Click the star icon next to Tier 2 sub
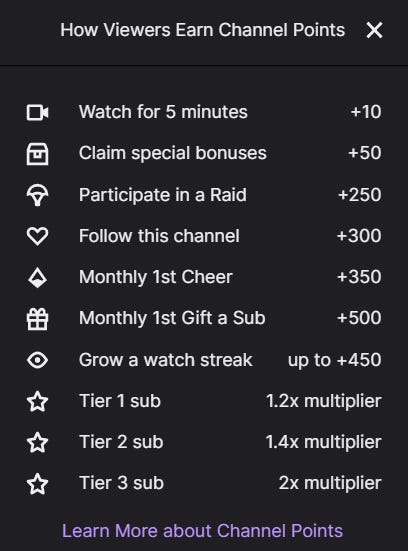The image size is (408, 551). coord(37,442)
